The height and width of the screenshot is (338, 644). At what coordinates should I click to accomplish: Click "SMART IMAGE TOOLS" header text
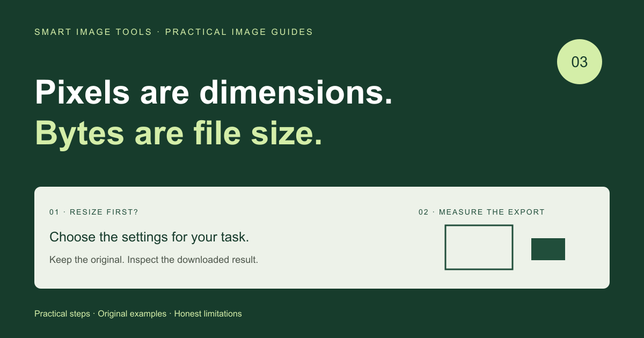pyautogui.click(x=93, y=32)
